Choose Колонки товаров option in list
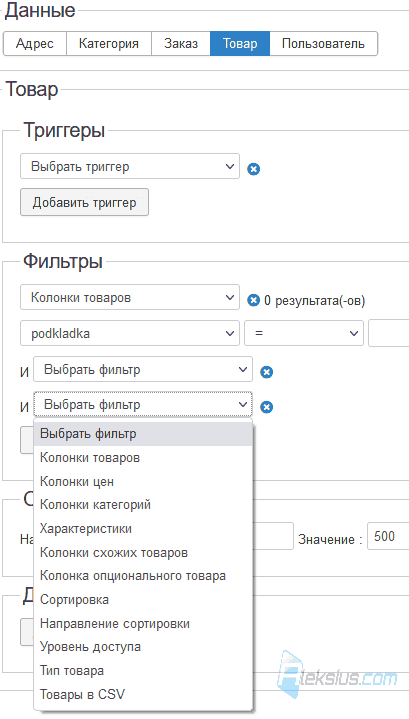 [x=143, y=458]
